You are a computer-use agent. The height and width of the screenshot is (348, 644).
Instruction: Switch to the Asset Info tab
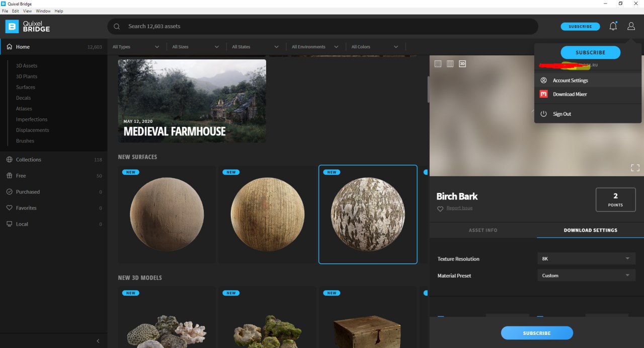point(483,230)
